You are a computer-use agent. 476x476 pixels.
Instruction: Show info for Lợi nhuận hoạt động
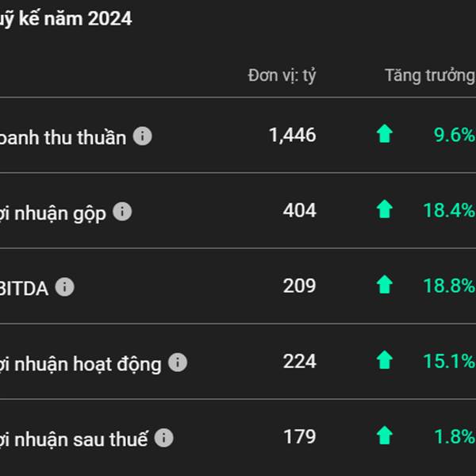click(x=178, y=363)
